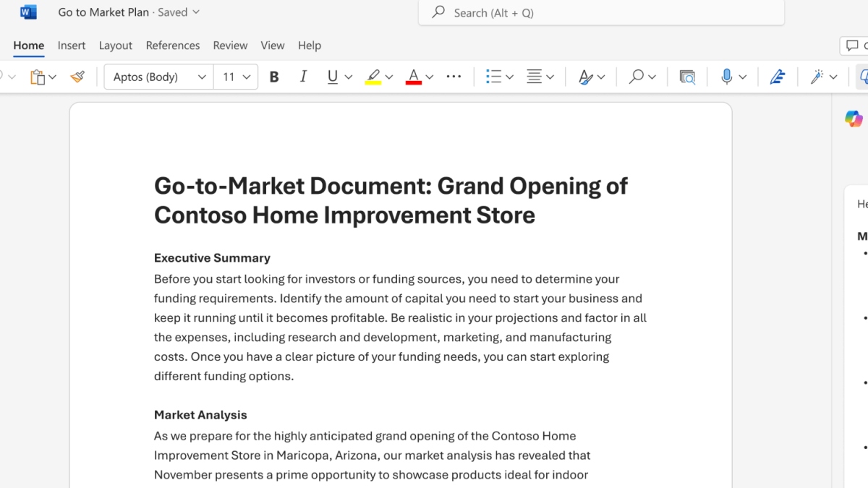Open the References tab
The image size is (868, 488).
[x=173, y=46]
